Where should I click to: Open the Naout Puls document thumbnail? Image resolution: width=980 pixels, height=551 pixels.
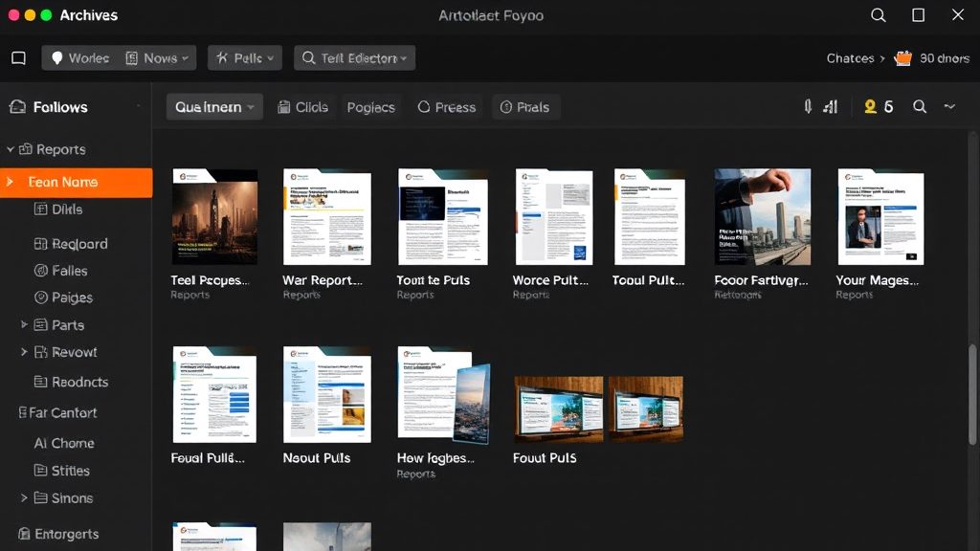327,395
